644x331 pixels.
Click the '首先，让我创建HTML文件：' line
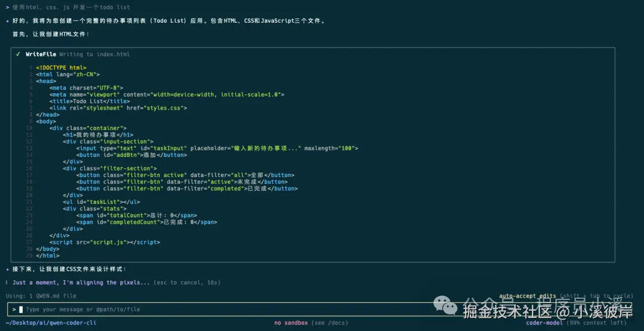coord(51,35)
